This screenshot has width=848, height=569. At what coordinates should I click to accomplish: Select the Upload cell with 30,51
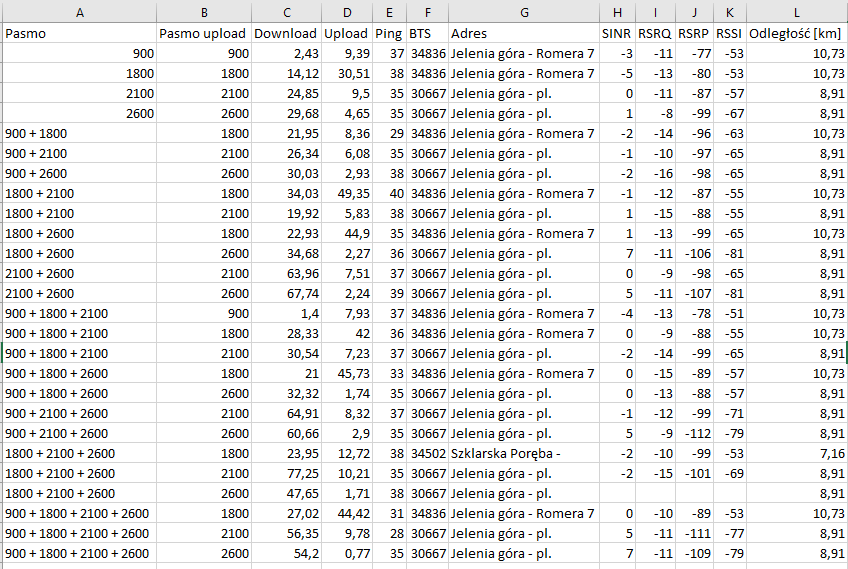[x=347, y=74]
